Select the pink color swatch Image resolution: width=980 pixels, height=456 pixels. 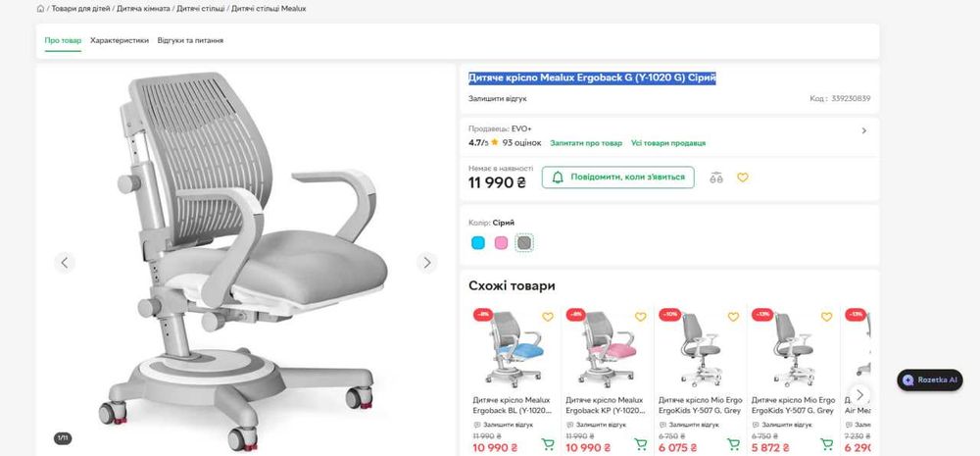(501, 242)
